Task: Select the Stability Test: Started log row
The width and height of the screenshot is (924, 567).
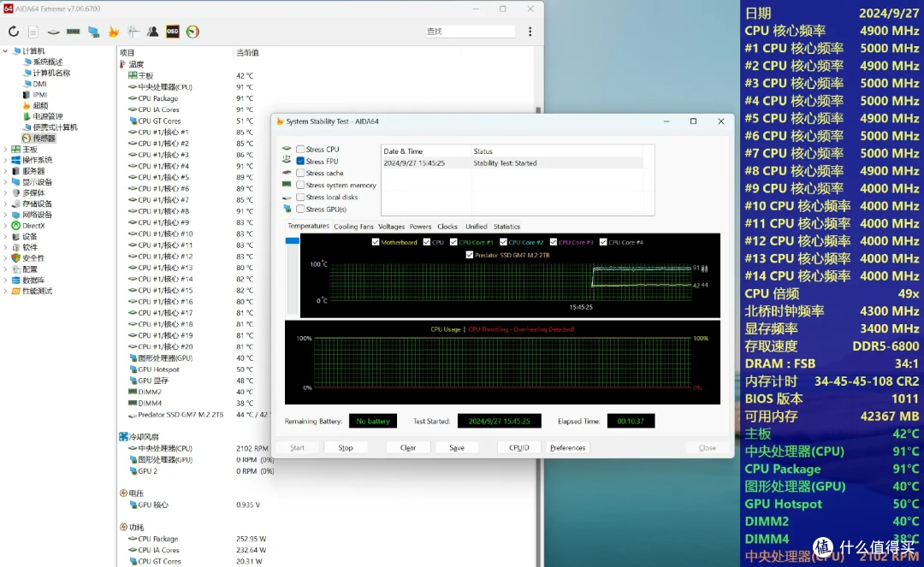Action: click(512, 163)
